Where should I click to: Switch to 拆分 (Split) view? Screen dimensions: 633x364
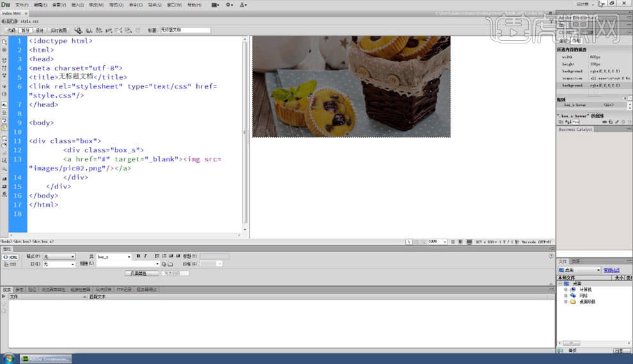pyautogui.click(x=26, y=30)
